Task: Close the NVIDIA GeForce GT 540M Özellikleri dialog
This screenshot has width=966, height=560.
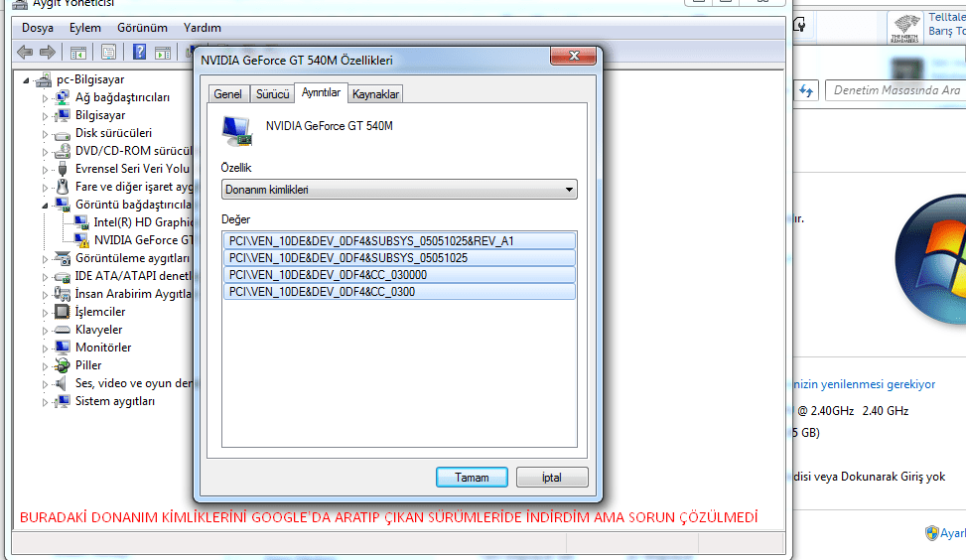Action: [x=574, y=56]
